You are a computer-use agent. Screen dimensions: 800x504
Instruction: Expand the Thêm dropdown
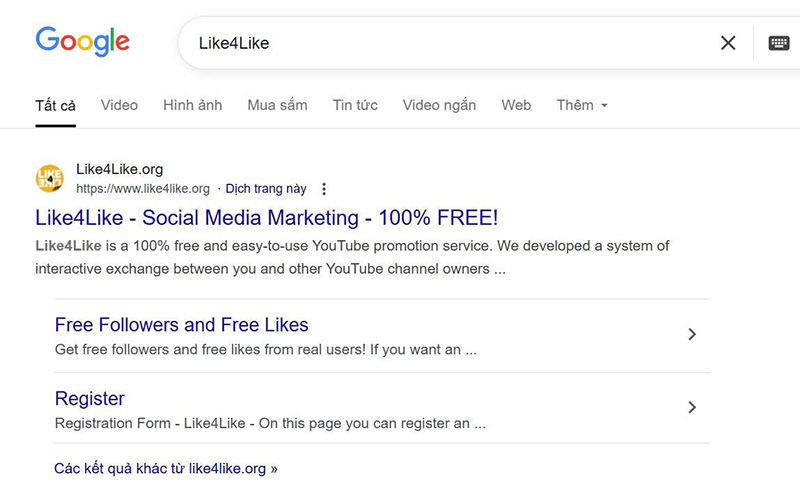pyautogui.click(x=582, y=105)
